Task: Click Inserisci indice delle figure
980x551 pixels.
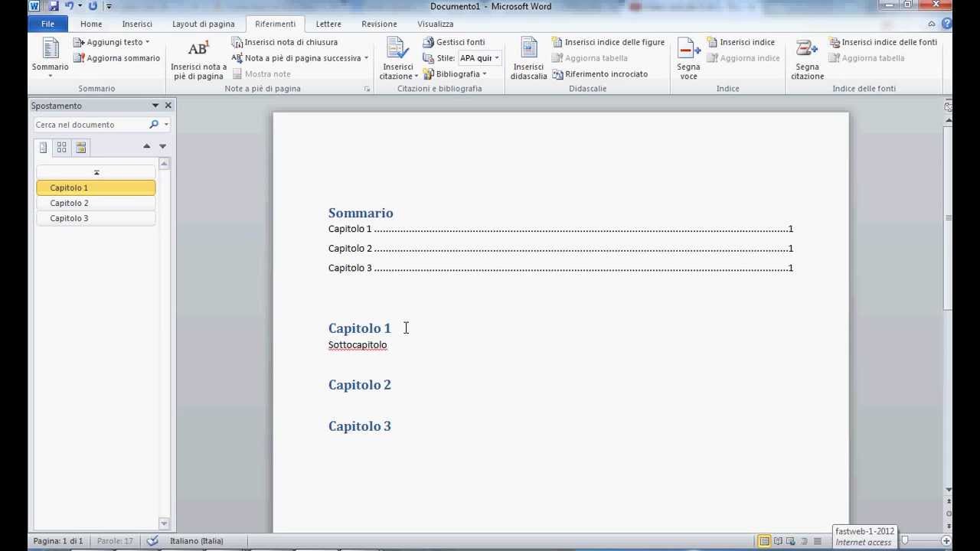Action: point(608,42)
